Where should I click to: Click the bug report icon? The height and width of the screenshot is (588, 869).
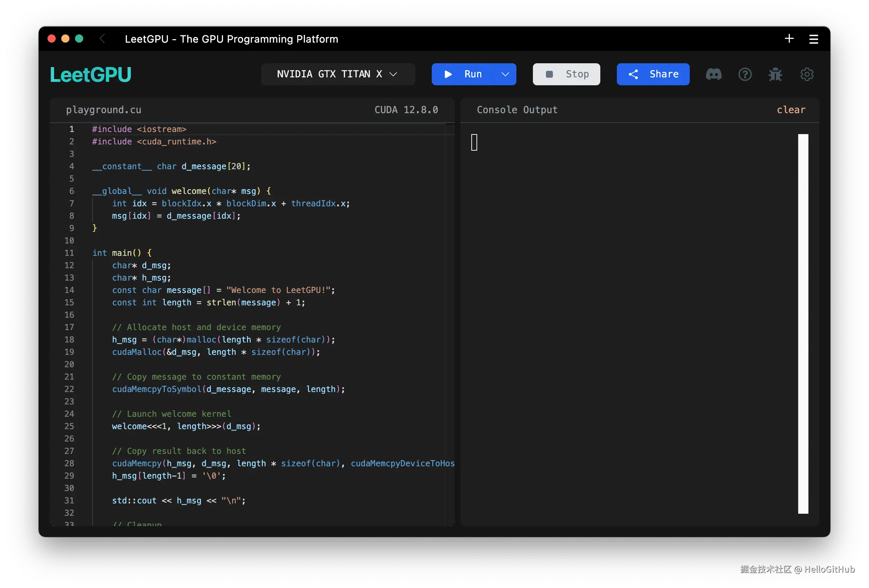775,74
